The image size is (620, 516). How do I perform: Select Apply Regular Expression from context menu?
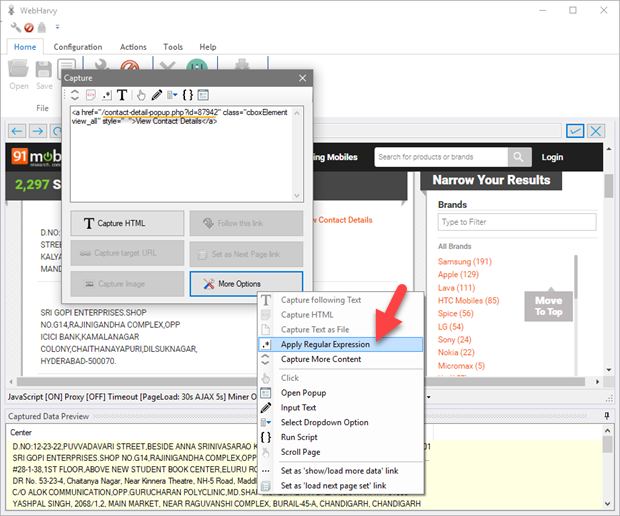coord(325,344)
